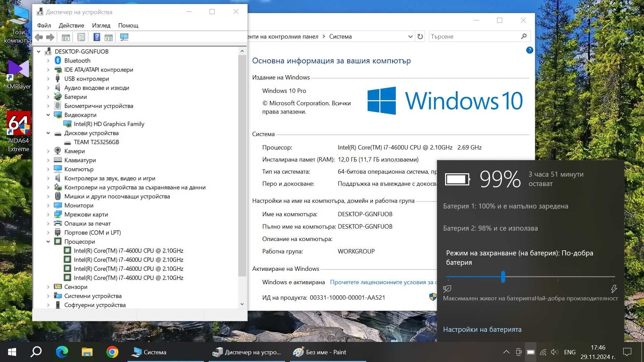This screenshot has width=644, height=362.
Task: Click the taskbar Search magnifier
Action: (x=36, y=352)
